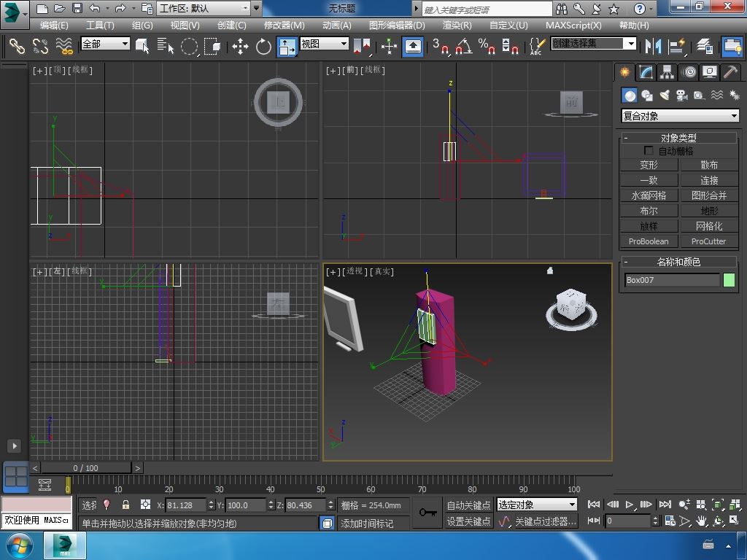Expand the 全部 selection filter dropdown
Screen dimensions: 747x560
(105, 44)
